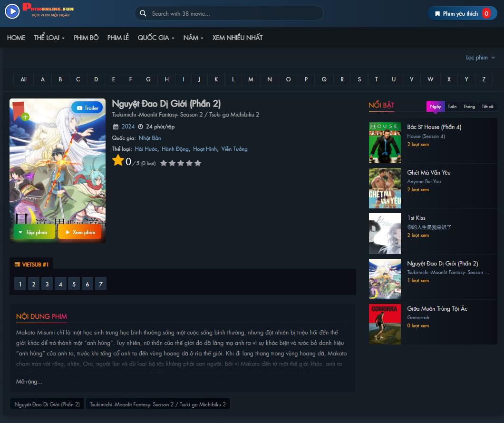Click the first gray rating star

(x=164, y=163)
